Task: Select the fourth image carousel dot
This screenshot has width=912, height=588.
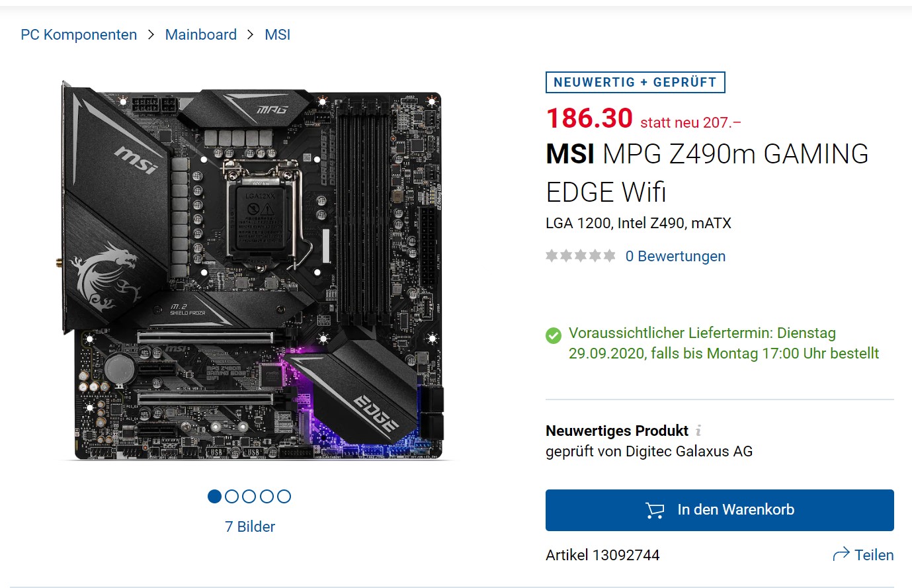Action: click(x=267, y=496)
